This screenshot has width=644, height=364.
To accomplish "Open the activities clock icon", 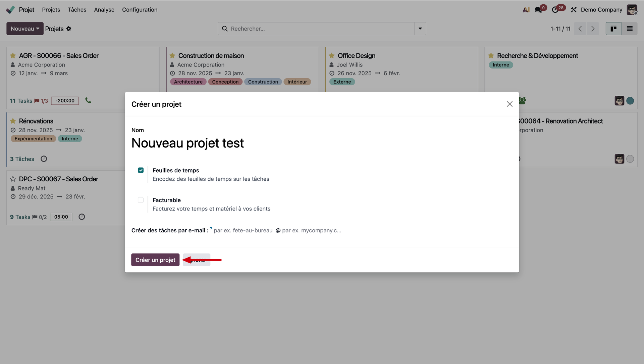I will coord(555,10).
